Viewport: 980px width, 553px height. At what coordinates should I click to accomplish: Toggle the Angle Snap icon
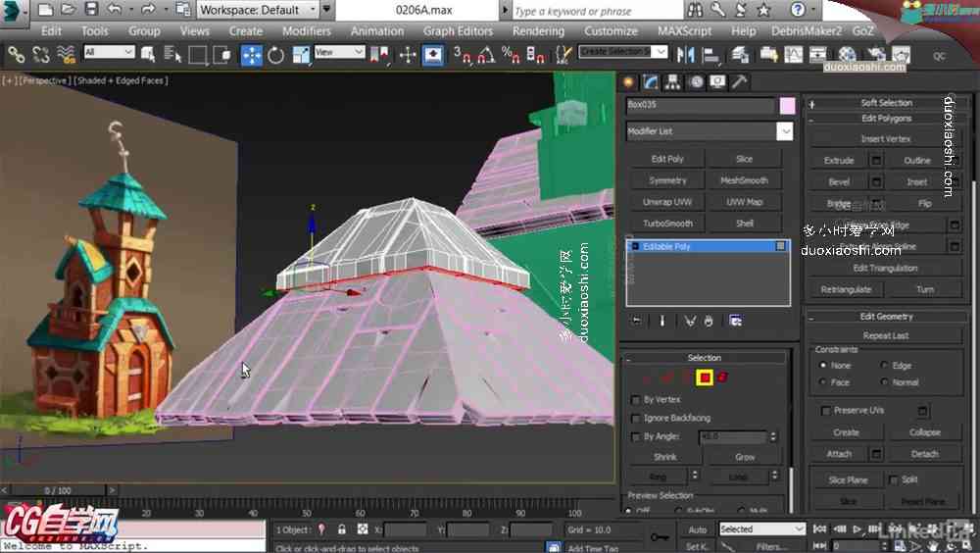click(486, 55)
